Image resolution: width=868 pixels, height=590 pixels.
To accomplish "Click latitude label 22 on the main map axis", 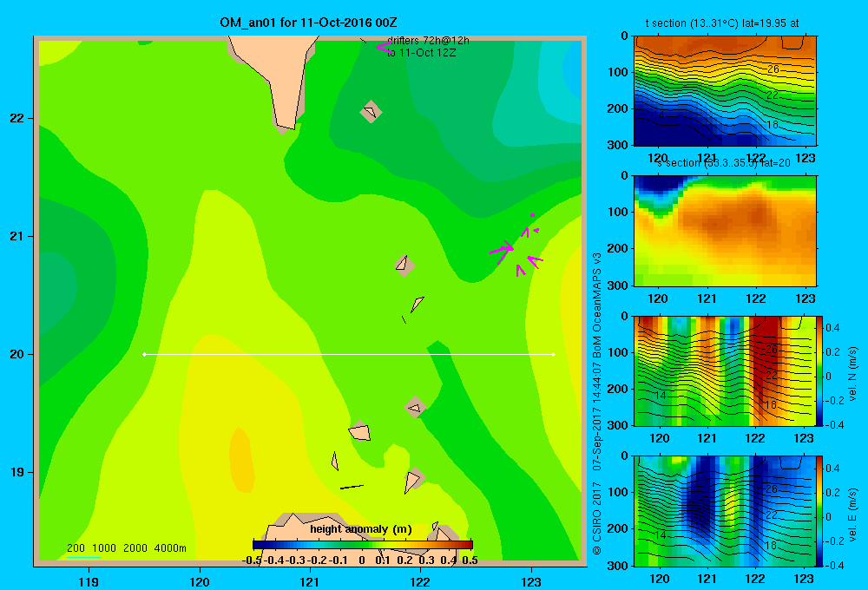I will (16, 119).
